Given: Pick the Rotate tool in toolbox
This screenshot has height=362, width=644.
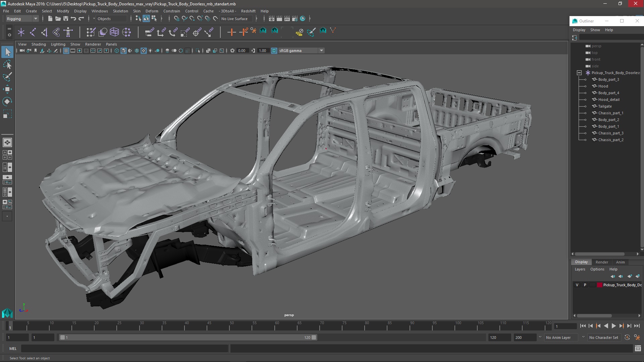Looking at the screenshot, I should coord(7,102).
